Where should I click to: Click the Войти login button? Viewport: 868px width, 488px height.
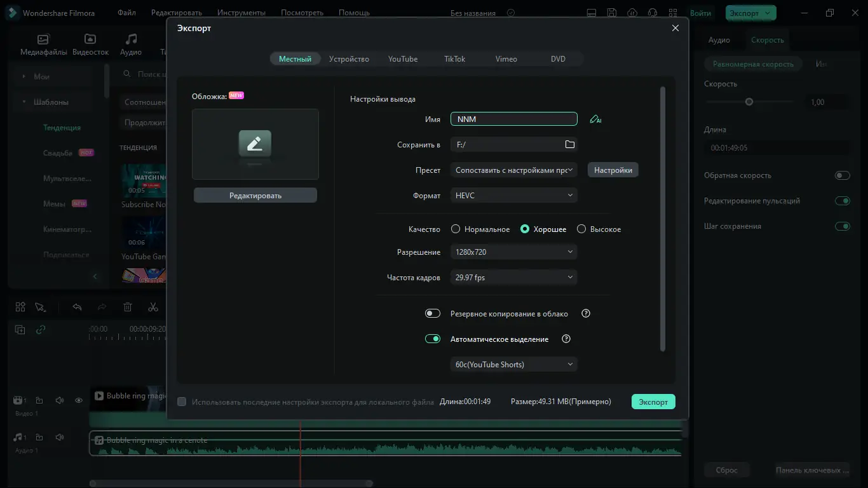coord(700,13)
